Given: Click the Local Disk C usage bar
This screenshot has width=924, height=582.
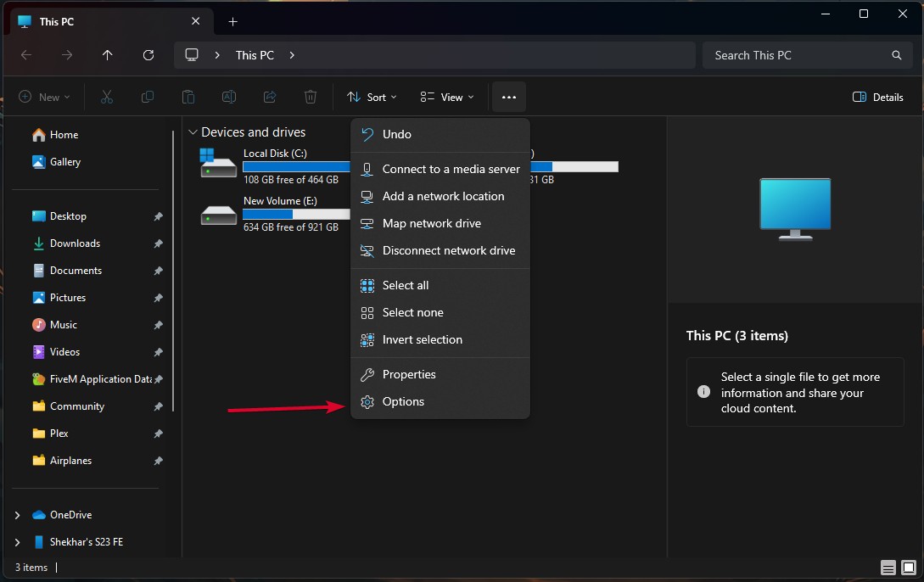Looking at the screenshot, I should pos(295,165).
